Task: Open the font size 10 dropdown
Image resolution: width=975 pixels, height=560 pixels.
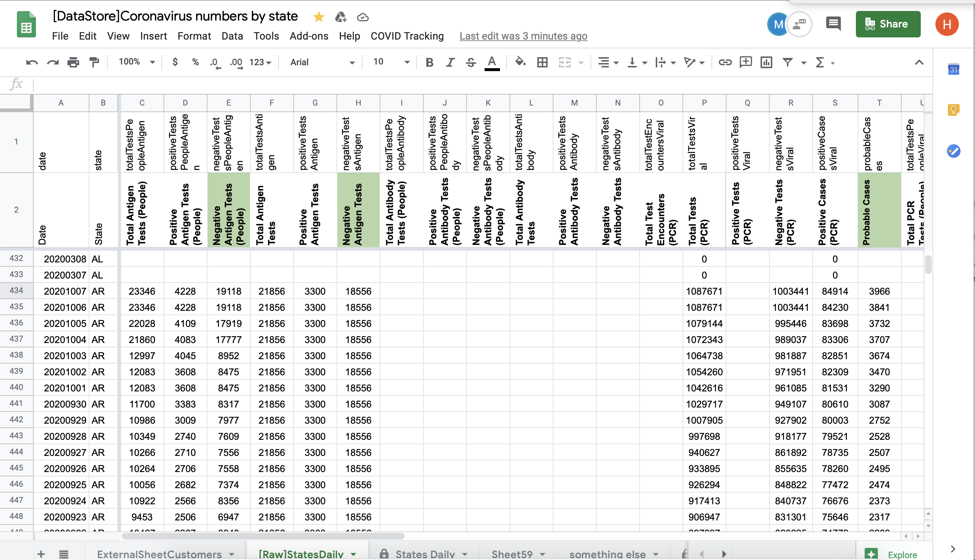Action: pyautogui.click(x=391, y=62)
